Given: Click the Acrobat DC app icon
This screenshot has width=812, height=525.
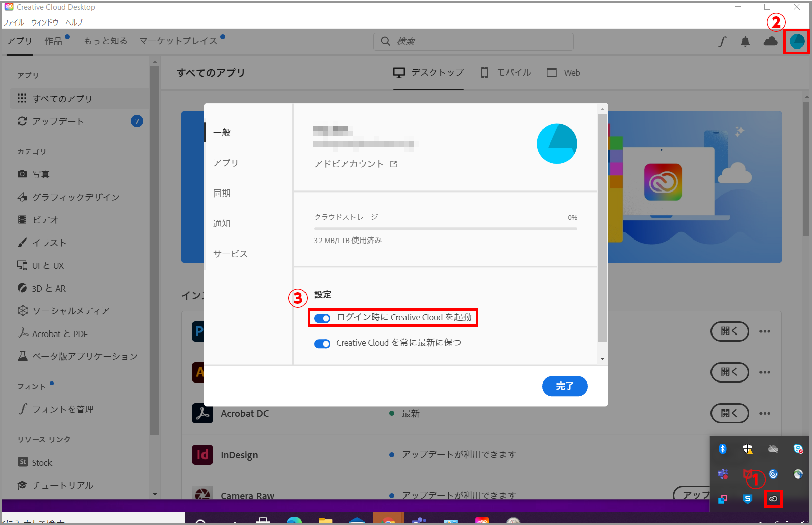Looking at the screenshot, I should tap(202, 413).
